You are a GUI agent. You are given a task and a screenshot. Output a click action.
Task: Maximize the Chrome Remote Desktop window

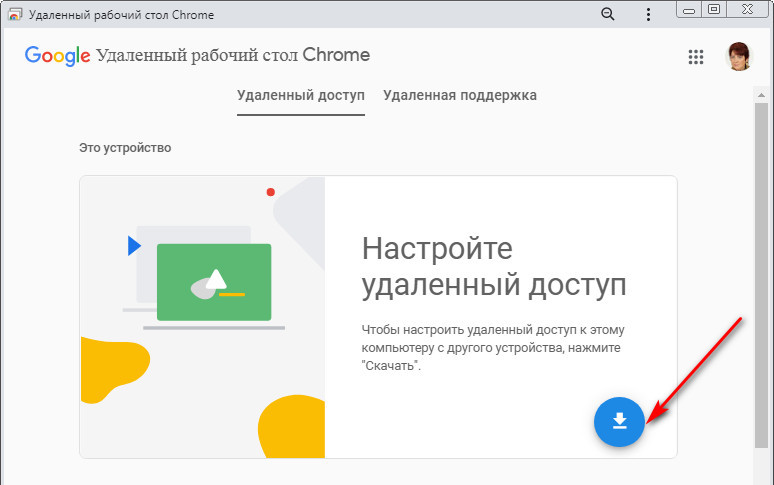tap(714, 9)
